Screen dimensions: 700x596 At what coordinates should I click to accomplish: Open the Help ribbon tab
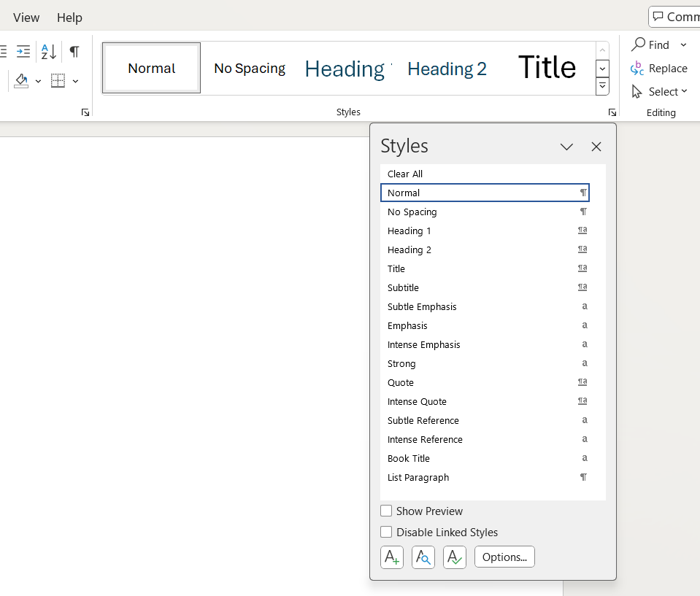[69, 18]
